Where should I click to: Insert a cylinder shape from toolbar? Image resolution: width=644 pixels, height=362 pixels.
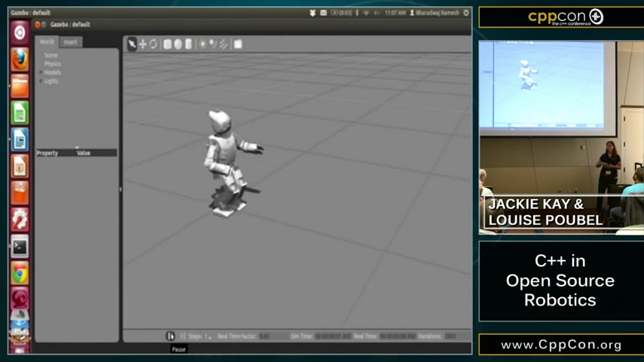[188, 44]
